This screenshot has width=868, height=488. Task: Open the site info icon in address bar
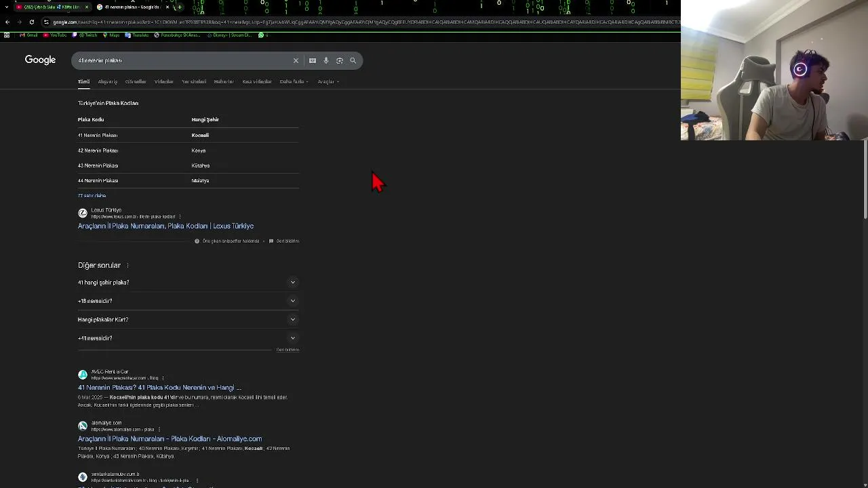[x=46, y=22]
